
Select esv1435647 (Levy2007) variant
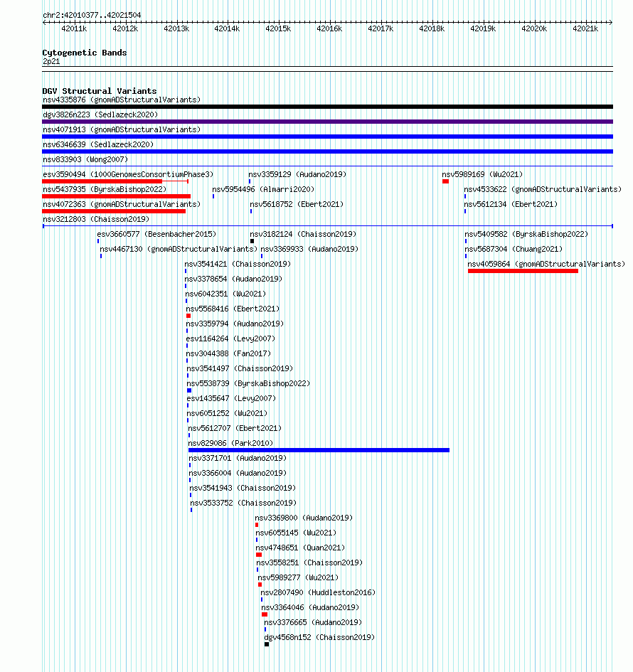[x=231, y=398]
